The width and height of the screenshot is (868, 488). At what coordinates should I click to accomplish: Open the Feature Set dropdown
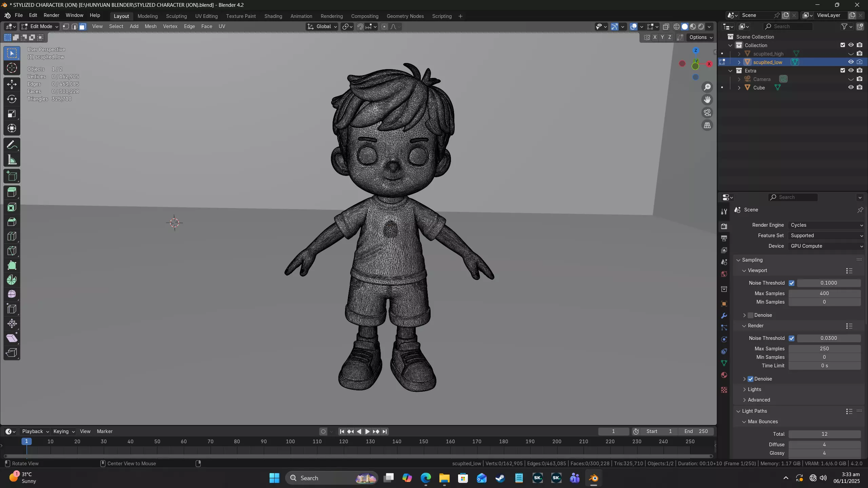[826, 236]
